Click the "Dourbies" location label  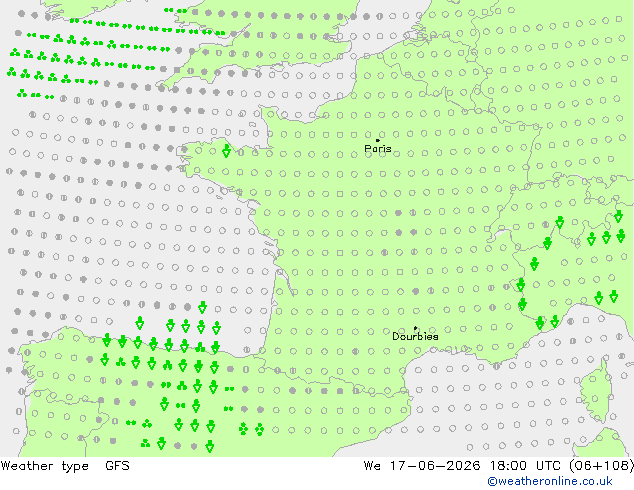pyautogui.click(x=415, y=336)
